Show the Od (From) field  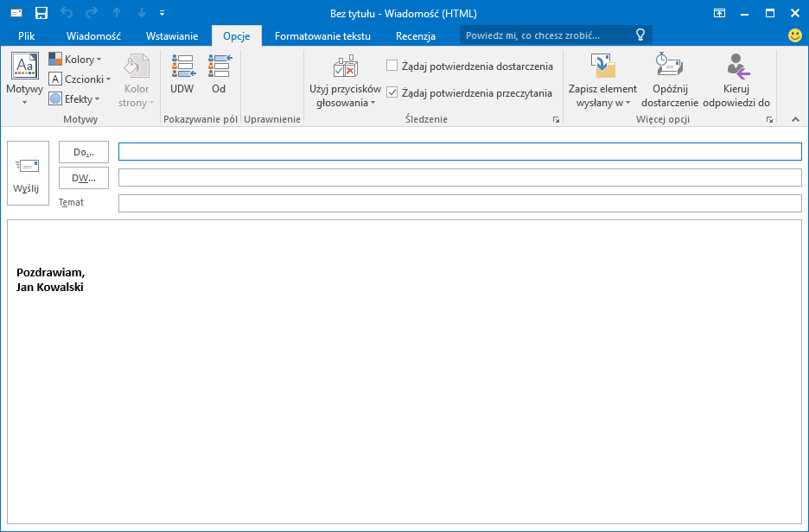[x=219, y=74]
